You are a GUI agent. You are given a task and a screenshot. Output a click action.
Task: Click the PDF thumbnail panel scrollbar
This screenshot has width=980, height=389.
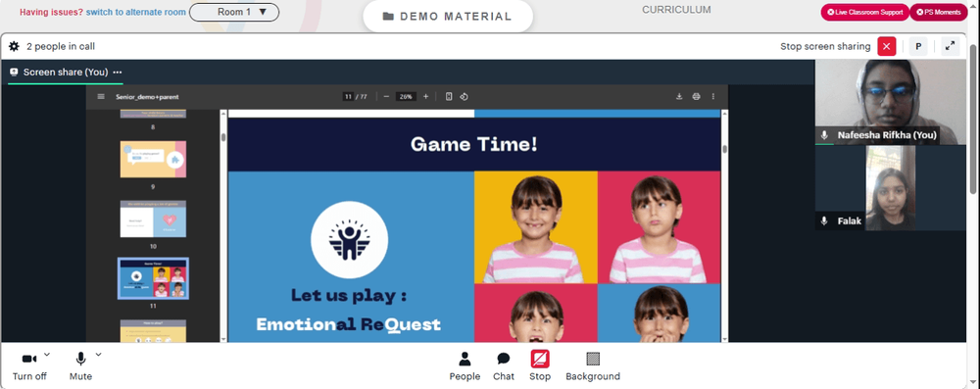[223, 137]
